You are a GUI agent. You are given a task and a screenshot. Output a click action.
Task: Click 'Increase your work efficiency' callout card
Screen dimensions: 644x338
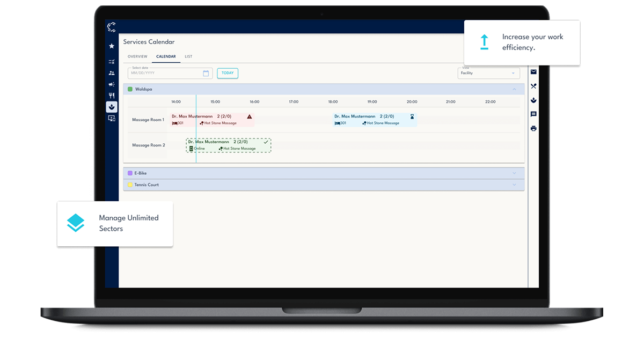click(x=522, y=42)
